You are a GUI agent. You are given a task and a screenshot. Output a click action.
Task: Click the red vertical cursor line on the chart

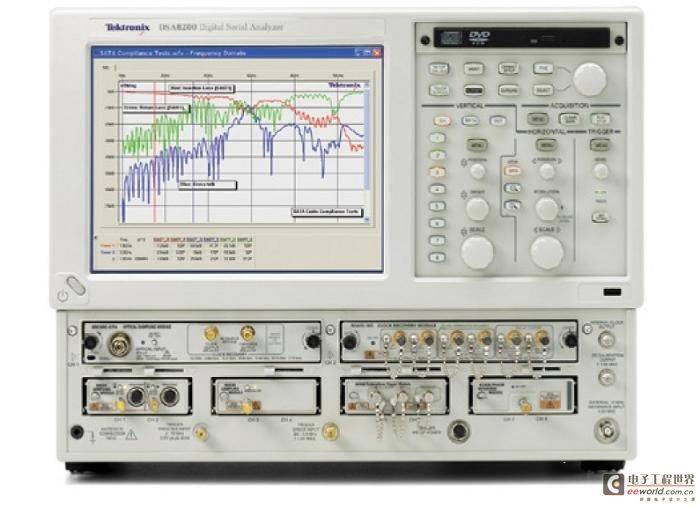(154, 152)
